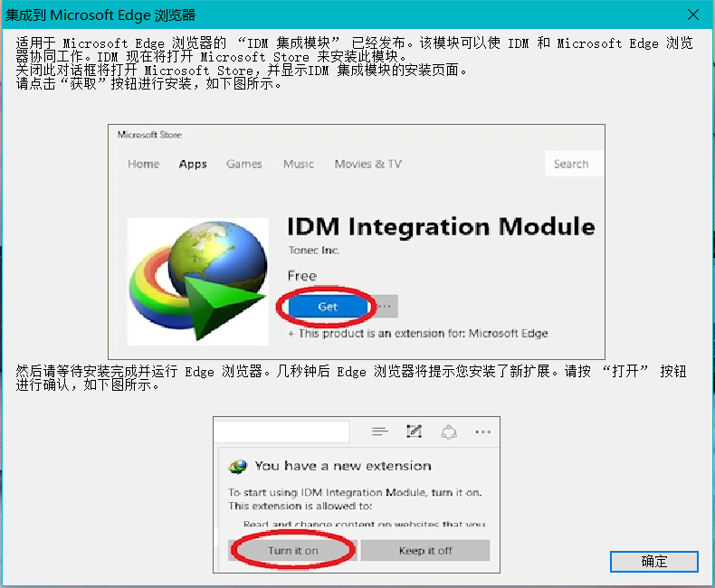The image size is (715, 588).
Task: Click the "Microsoft Store" window label
Action: point(149,135)
